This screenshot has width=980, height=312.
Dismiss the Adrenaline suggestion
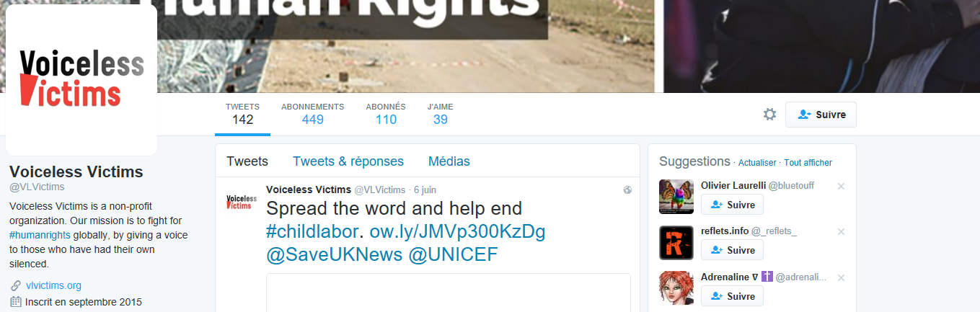click(x=841, y=278)
